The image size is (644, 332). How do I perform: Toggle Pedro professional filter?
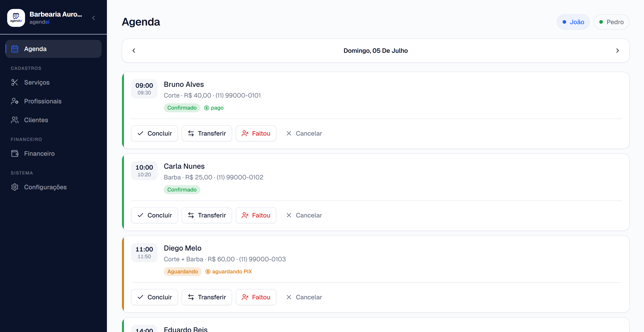pos(611,22)
